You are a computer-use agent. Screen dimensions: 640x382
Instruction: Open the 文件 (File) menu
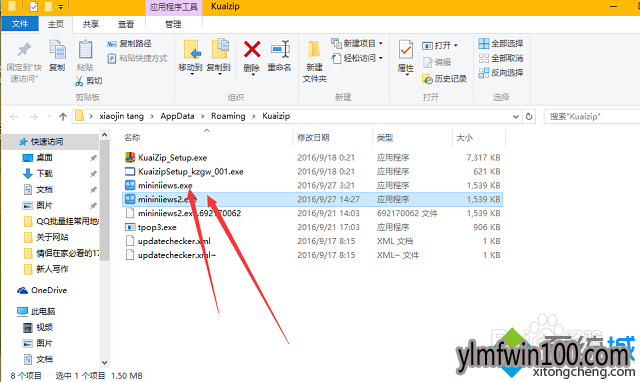(20, 24)
